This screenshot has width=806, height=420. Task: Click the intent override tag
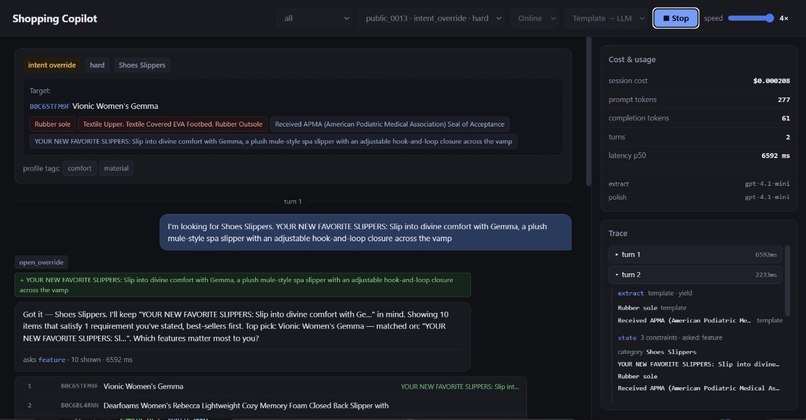coord(52,65)
